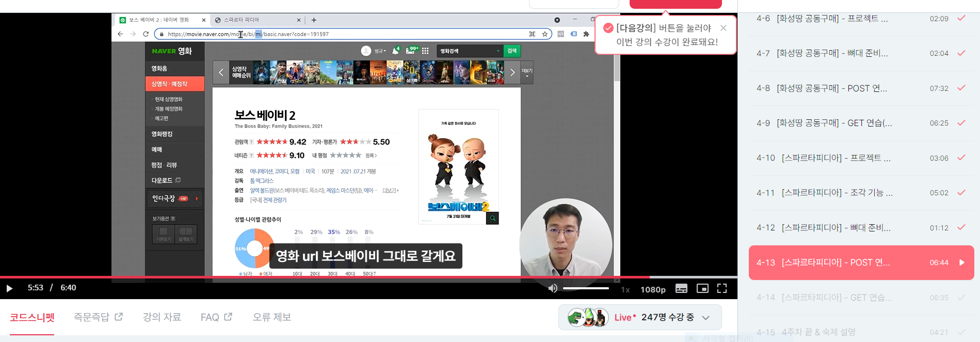Image resolution: width=980 pixels, height=342 pixels.
Task: Mute the video volume speaker icon
Action: [x=553, y=288]
